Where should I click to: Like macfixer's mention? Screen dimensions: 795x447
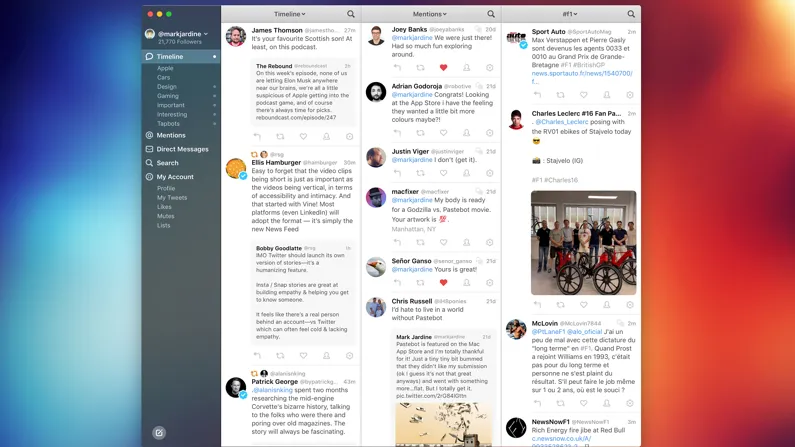coord(443,242)
